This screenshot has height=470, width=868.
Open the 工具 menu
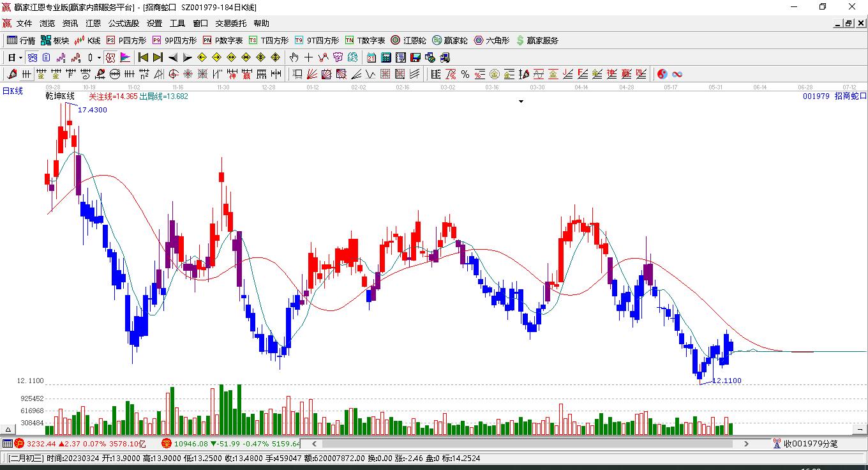[177, 23]
